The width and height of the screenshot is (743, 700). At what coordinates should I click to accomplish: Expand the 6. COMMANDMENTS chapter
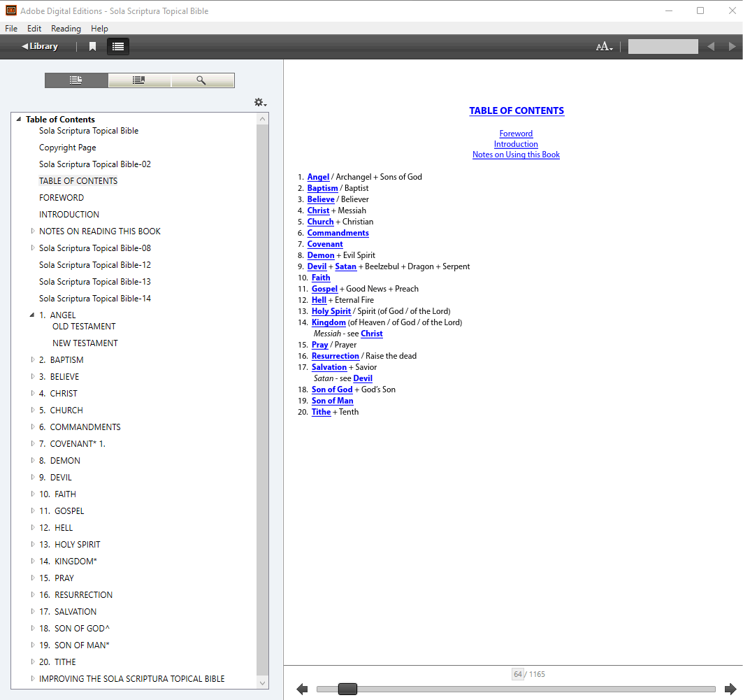(x=33, y=427)
